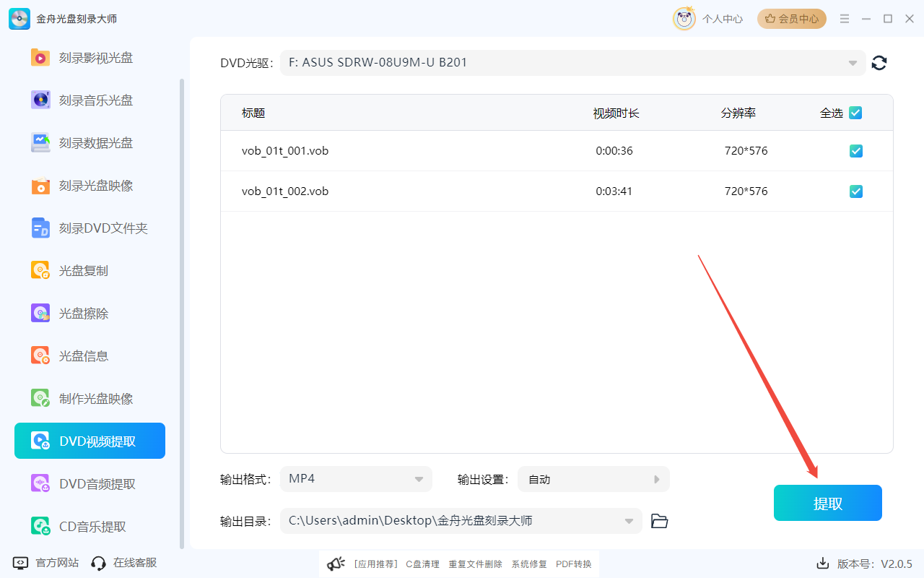Refresh the DVD drive list

pyautogui.click(x=879, y=63)
